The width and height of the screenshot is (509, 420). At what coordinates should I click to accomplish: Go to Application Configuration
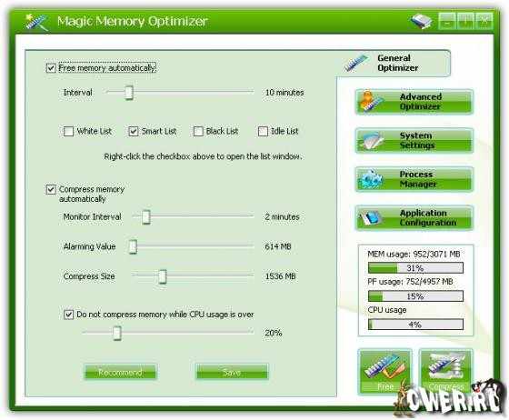[x=414, y=218]
